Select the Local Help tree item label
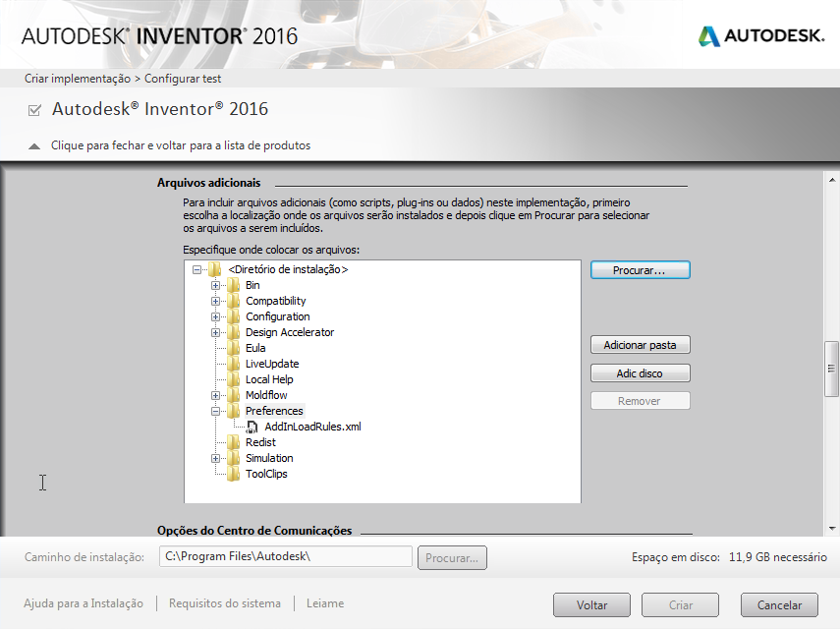 pyautogui.click(x=269, y=379)
